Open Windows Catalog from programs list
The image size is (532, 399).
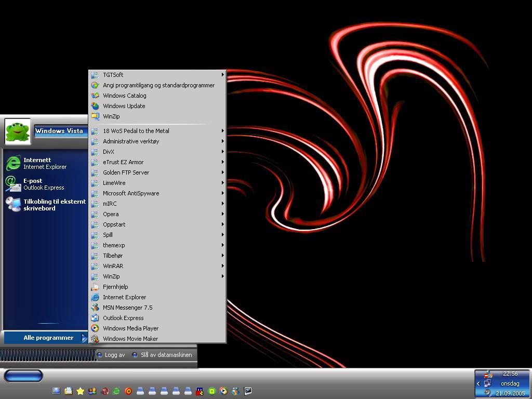[157, 96]
